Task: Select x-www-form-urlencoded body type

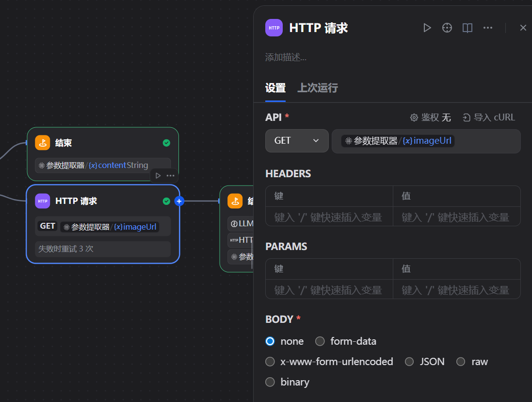Action: pyautogui.click(x=270, y=362)
